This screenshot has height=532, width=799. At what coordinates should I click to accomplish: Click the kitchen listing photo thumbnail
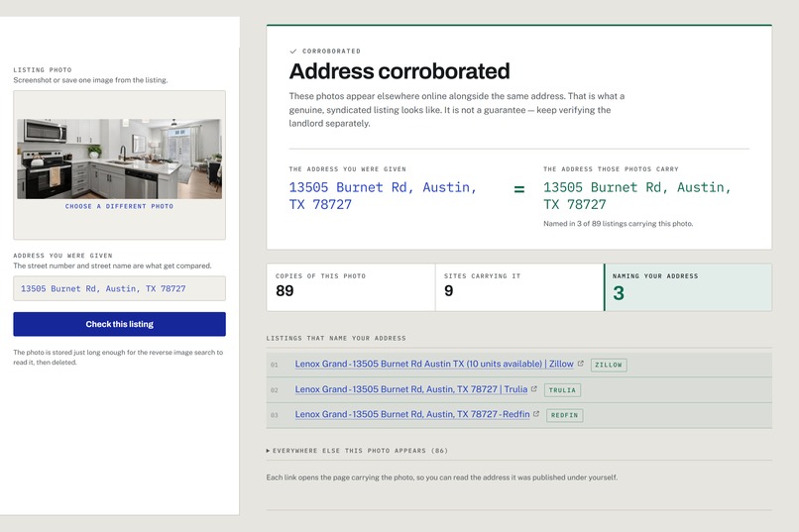click(119, 159)
